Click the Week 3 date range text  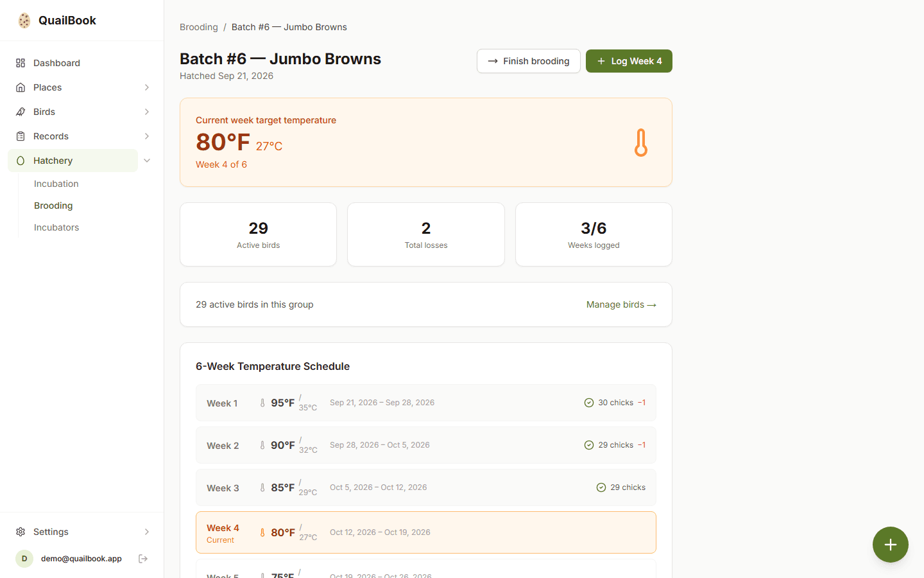379,487
